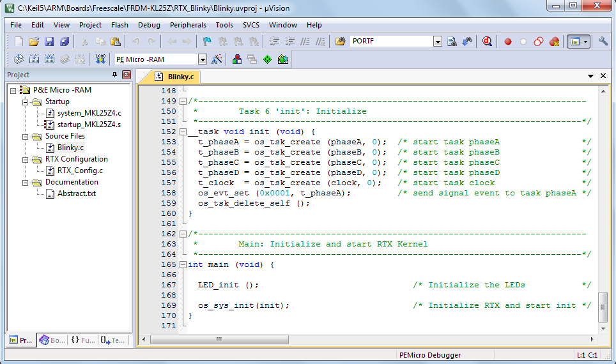This screenshot has width=616, height=364.
Task: Click the scroll up arrow of the editor
Action: [x=603, y=91]
